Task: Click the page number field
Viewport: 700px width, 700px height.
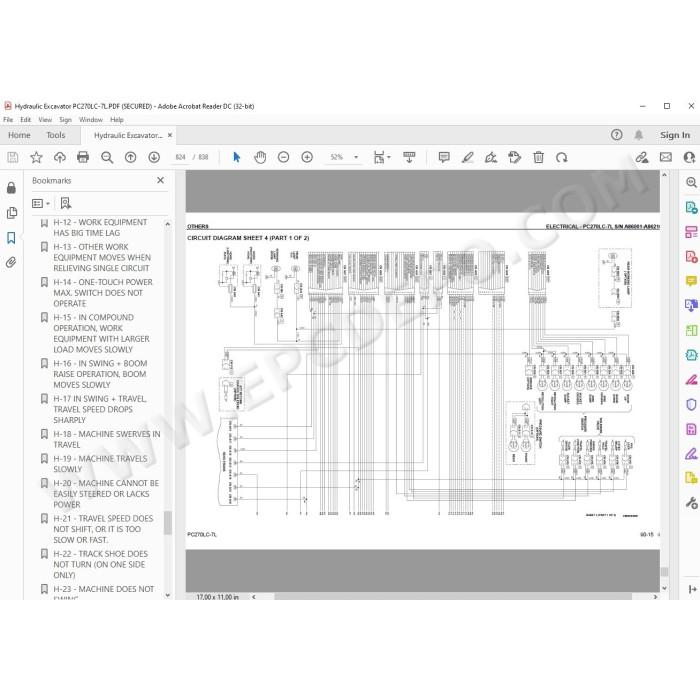Action: [x=180, y=157]
